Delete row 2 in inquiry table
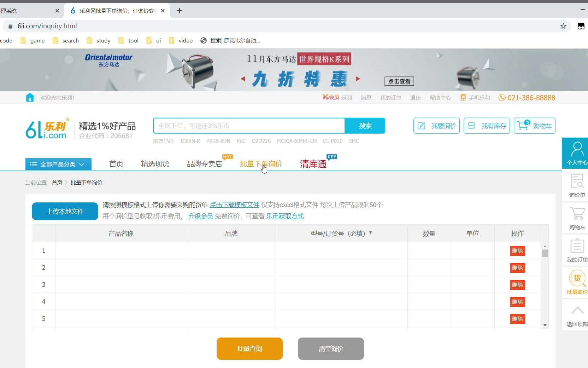 pos(517,268)
